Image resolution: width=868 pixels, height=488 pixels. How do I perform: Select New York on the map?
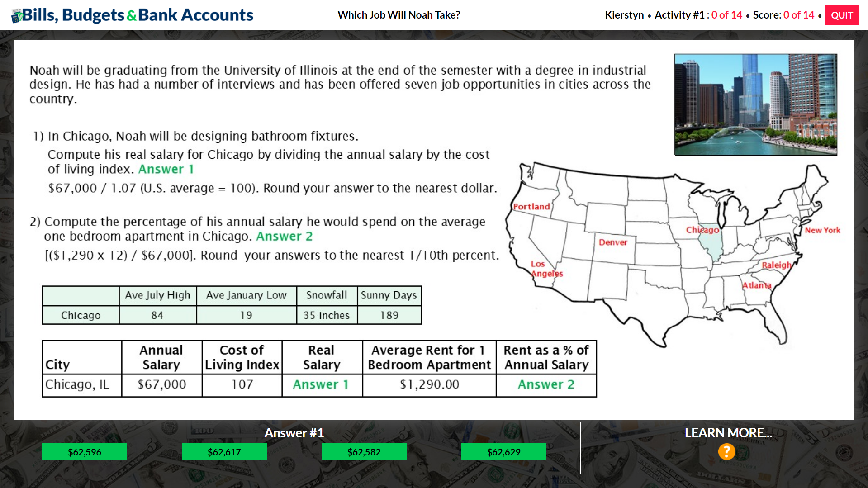(x=823, y=230)
